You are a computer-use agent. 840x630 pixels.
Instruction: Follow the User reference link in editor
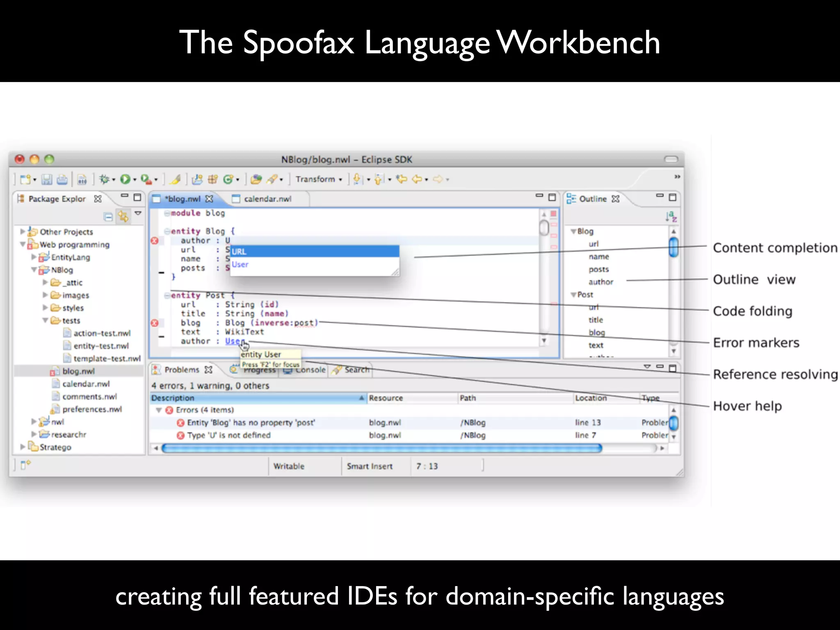pyautogui.click(x=235, y=341)
